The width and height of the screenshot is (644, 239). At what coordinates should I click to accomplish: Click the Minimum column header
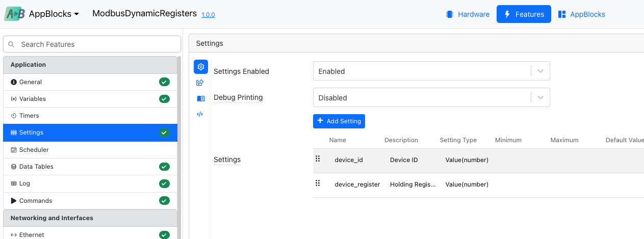pos(508,140)
